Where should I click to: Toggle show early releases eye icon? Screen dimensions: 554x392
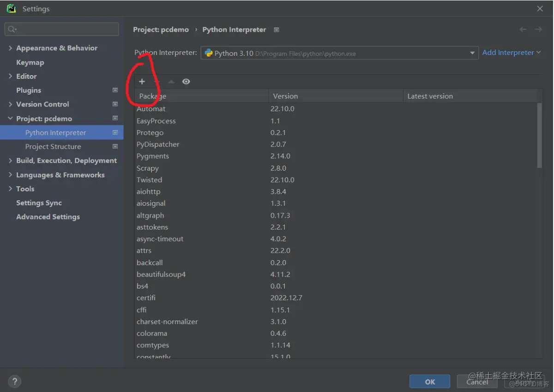186,82
